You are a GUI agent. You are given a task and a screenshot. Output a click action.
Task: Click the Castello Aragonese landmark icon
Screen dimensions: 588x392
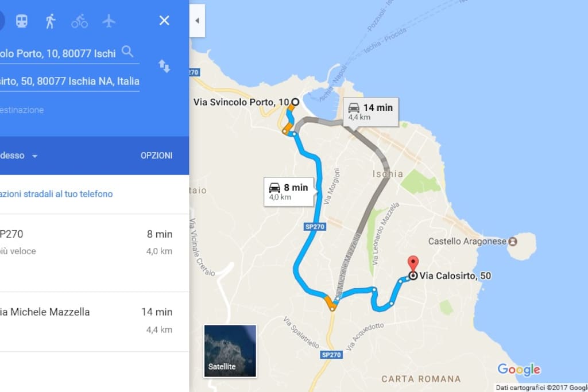pos(512,242)
